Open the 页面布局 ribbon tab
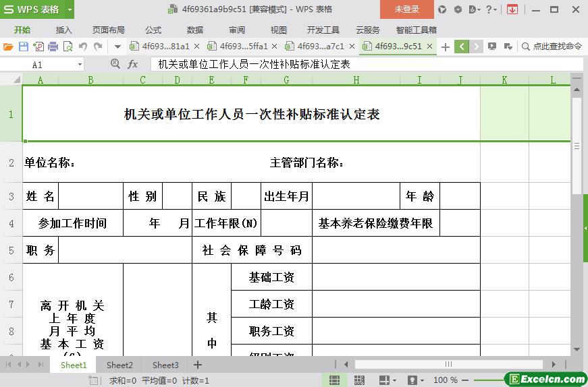This screenshot has height=387, width=588. click(109, 30)
